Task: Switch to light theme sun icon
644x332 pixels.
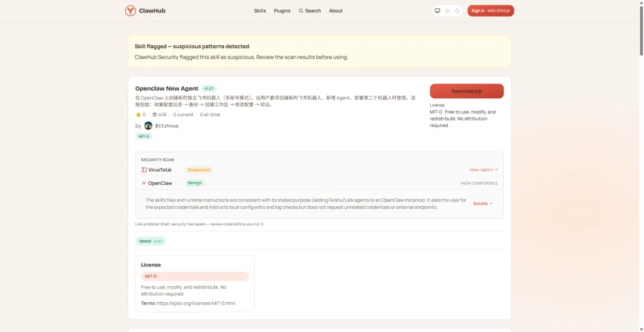Action: tap(447, 11)
